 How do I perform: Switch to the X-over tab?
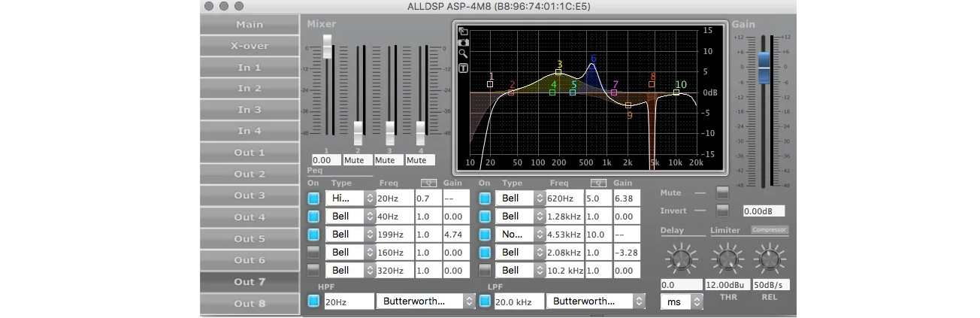(250, 46)
